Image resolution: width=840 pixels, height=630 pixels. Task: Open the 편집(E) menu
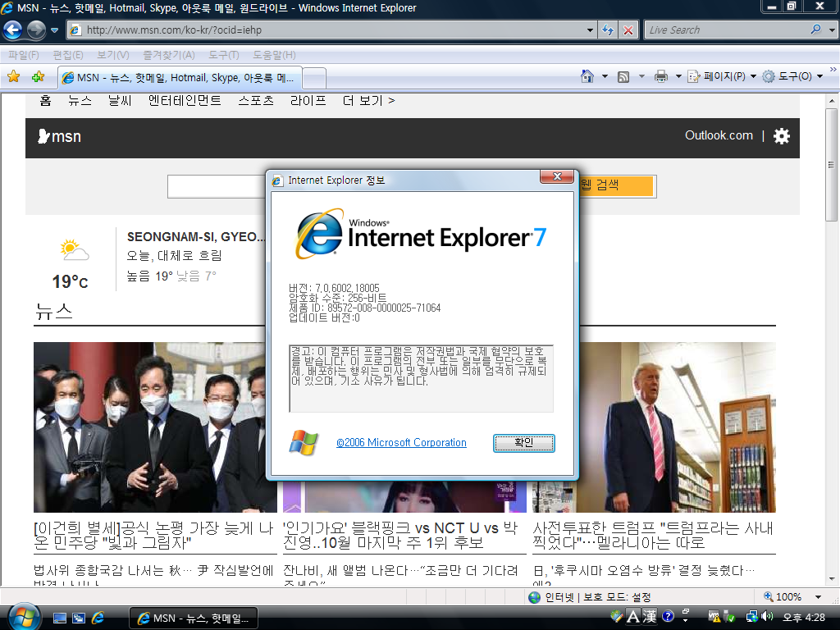68,55
